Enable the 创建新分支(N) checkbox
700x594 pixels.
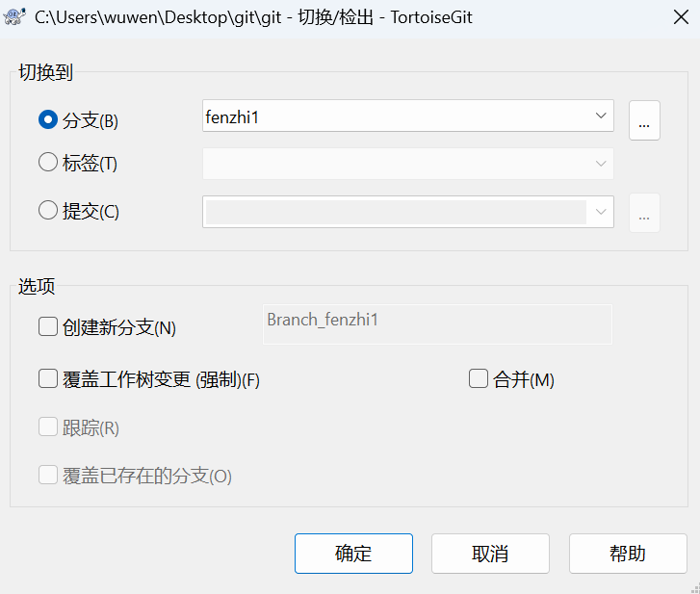click(x=48, y=326)
